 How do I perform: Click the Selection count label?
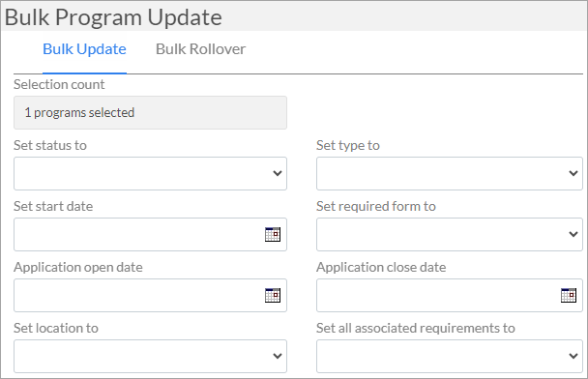click(x=59, y=84)
